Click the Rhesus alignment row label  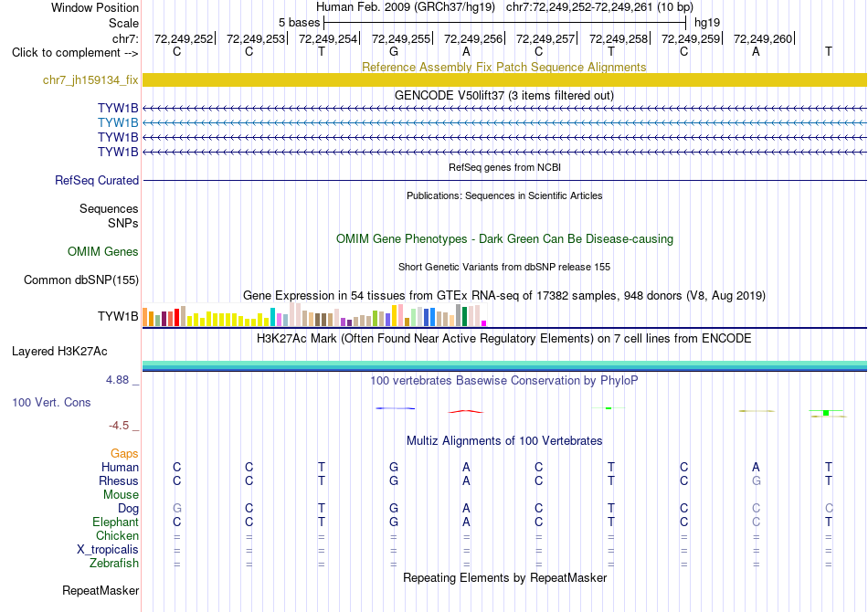click(119, 481)
